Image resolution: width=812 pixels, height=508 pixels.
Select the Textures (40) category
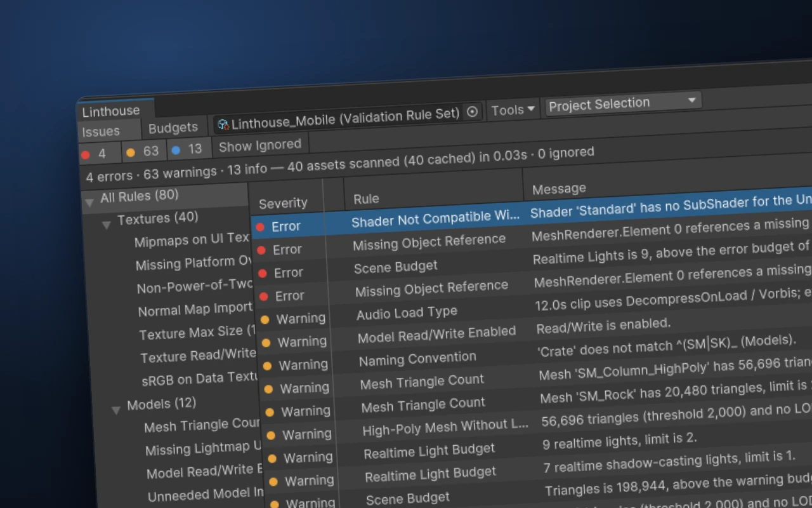tap(157, 218)
